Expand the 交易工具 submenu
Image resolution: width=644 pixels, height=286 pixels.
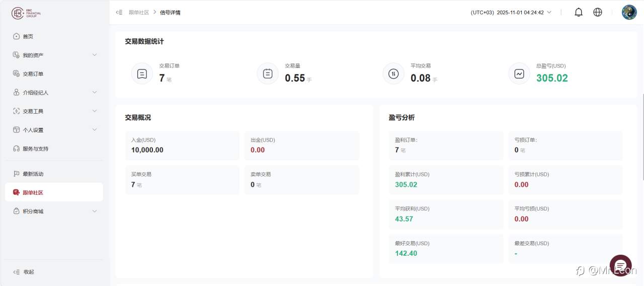(95, 111)
